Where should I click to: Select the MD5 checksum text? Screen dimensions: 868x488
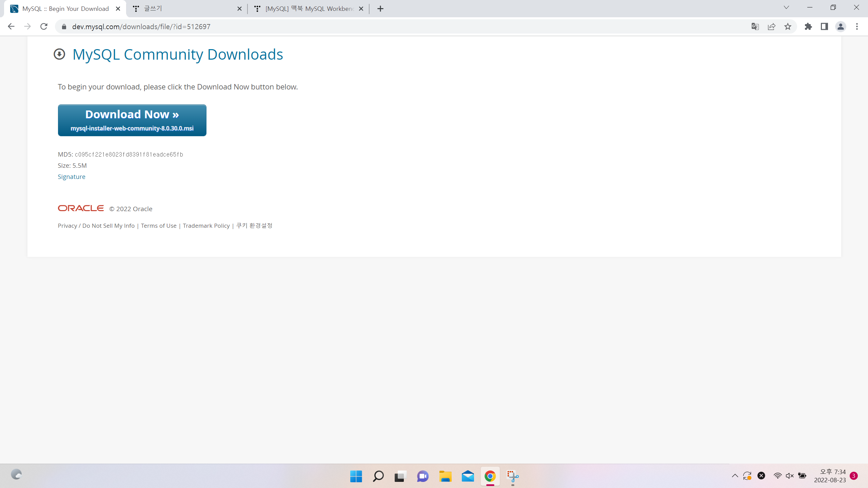point(129,155)
